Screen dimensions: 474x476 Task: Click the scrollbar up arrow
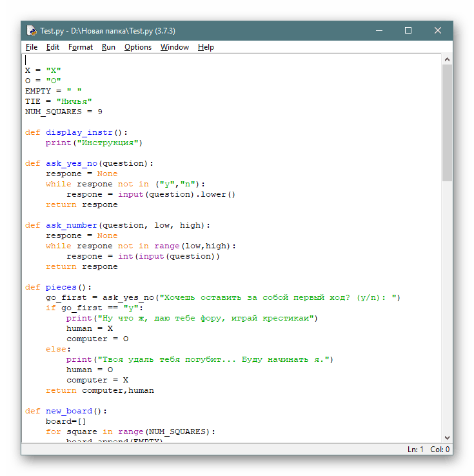[x=447, y=59]
